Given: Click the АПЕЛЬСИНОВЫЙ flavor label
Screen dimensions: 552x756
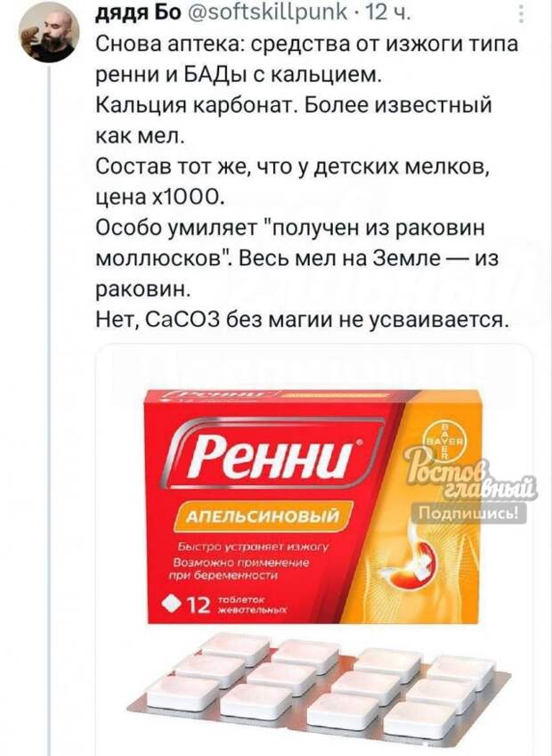Looking at the screenshot, I should [x=264, y=516].
